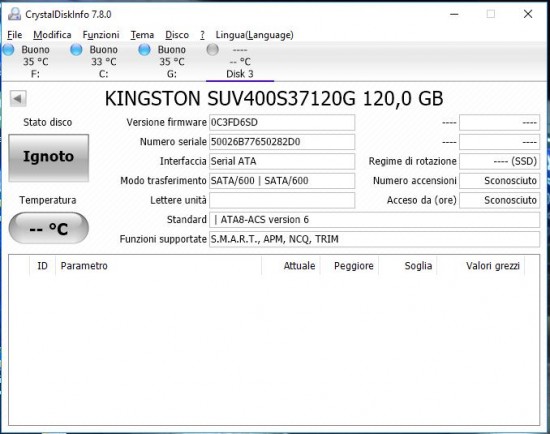Select the blue status orb for drive F:
The height and width of the screenshot is (434, 550).
pyautogui.click(x=8, y=49)
